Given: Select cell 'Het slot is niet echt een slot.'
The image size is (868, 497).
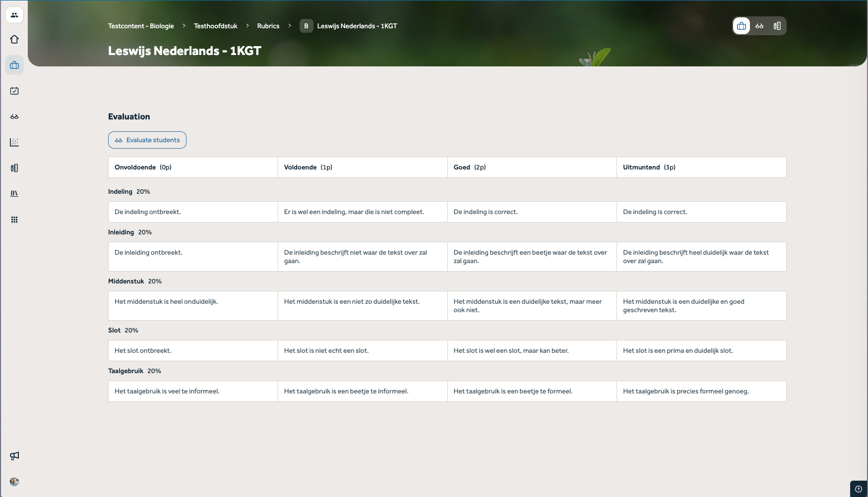Looking at the screenshot, I should 363,351.
